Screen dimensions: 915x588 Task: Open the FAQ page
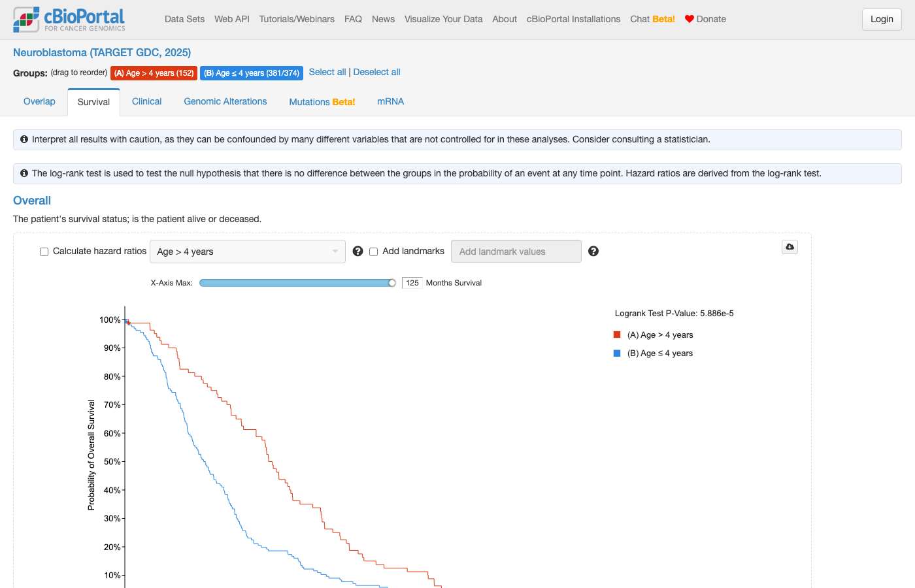tap(353, 19)
